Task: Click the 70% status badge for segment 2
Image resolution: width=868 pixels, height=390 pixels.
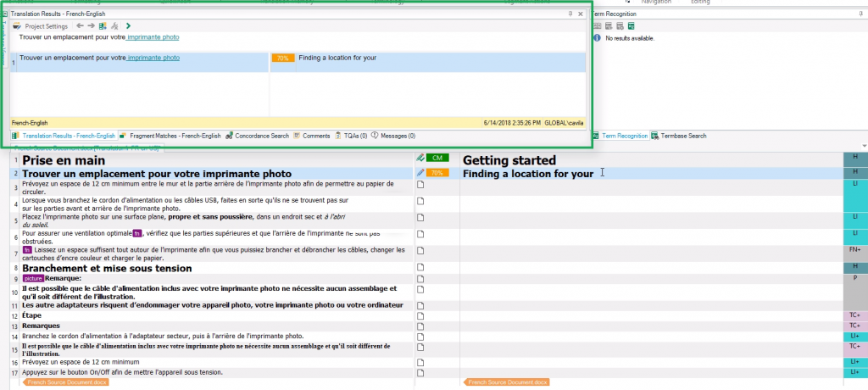Action: [437, 173]
